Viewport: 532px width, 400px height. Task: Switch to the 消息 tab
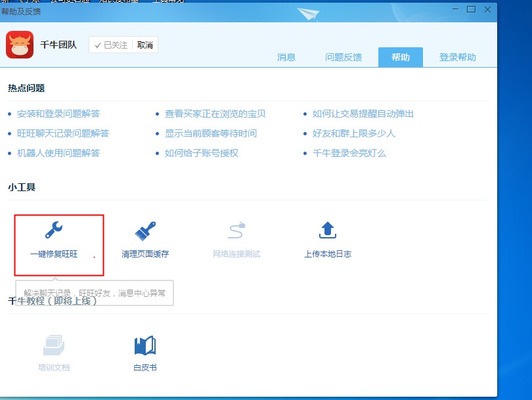(x=286, y=57)
